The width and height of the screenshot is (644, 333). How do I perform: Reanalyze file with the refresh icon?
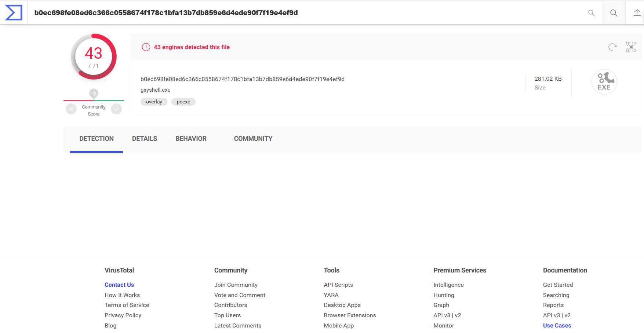612,47
